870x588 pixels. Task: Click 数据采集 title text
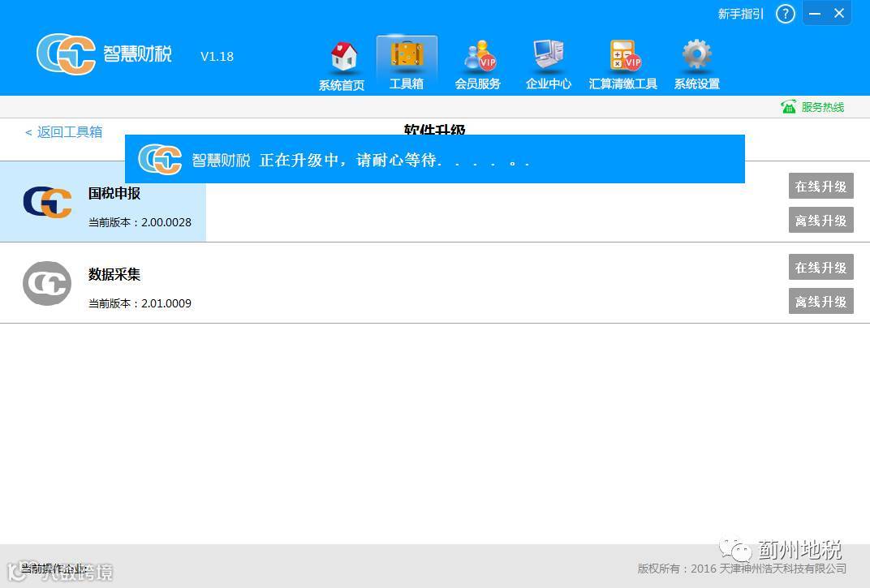coord(114,275)
